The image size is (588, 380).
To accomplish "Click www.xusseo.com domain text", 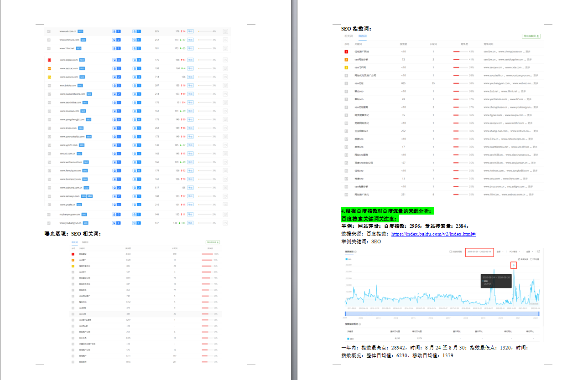I will 69,77.
